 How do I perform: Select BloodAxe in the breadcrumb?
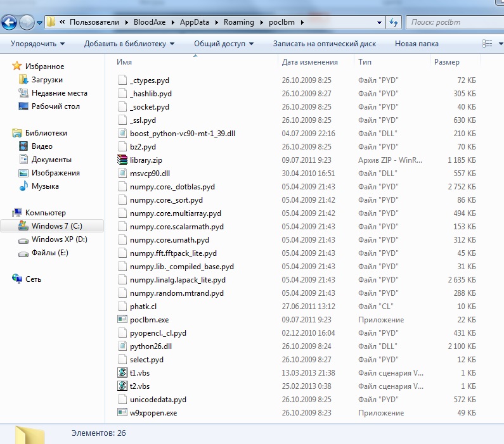(150, 22)
